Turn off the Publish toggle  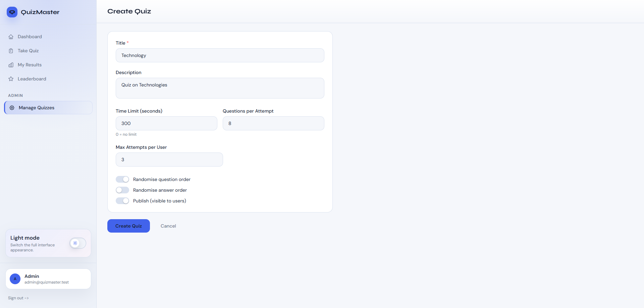click(122, 201)
